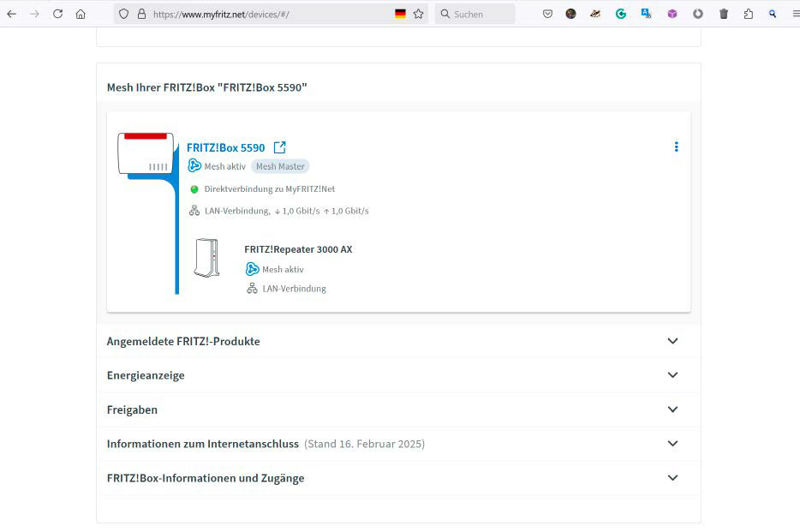
Task: Click the FRITZ!Repeater 3000 AX name
Action: [298, 249]
